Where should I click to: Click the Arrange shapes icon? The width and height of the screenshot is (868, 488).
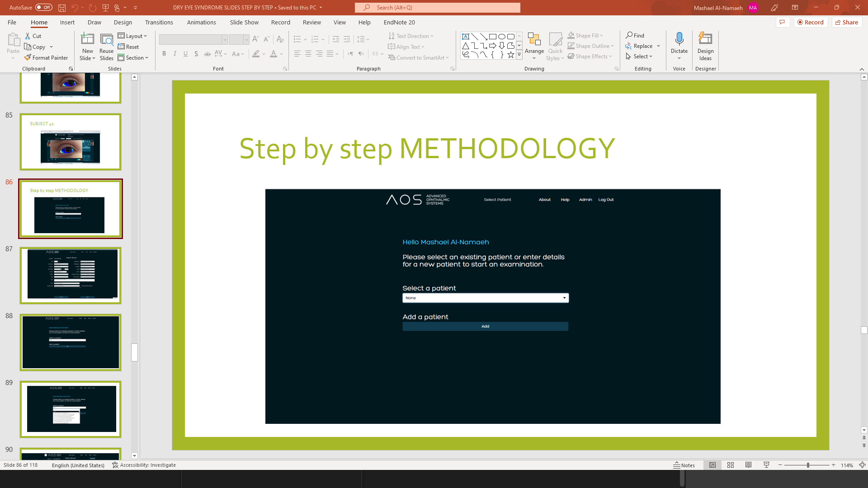click(534, 39)
